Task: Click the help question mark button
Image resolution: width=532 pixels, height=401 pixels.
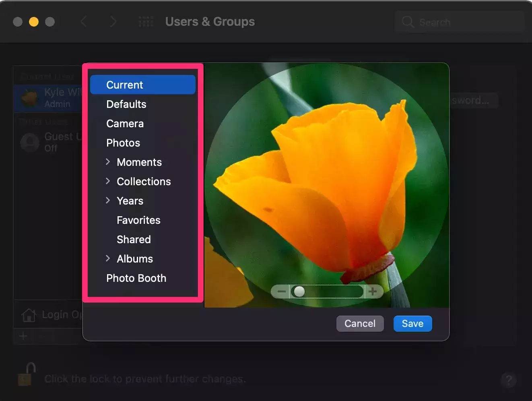Action: pos(509,379)
